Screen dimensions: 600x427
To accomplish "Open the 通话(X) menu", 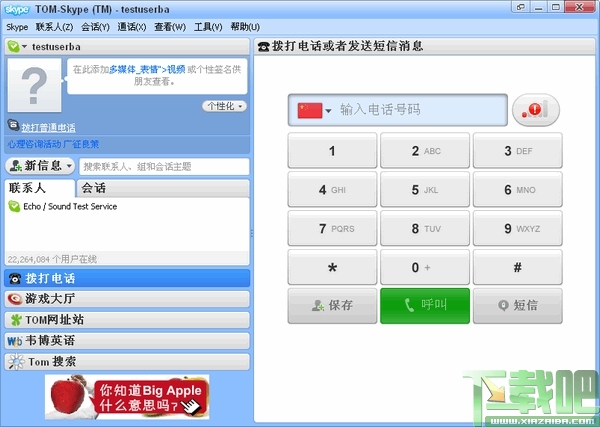I will pos(132,27).
